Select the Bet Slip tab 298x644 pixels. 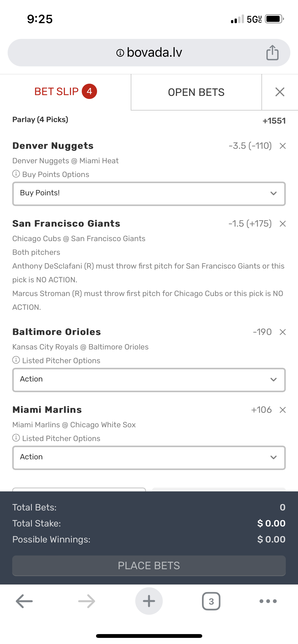65,92
